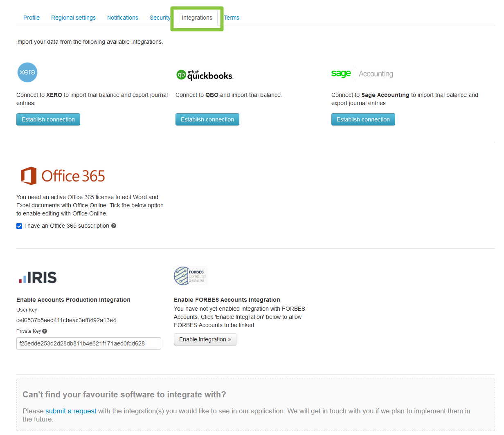Image resolution: width=504 pixels, height=435 pixels.
Task: View the Terms tab
Action: pos(232,18)
